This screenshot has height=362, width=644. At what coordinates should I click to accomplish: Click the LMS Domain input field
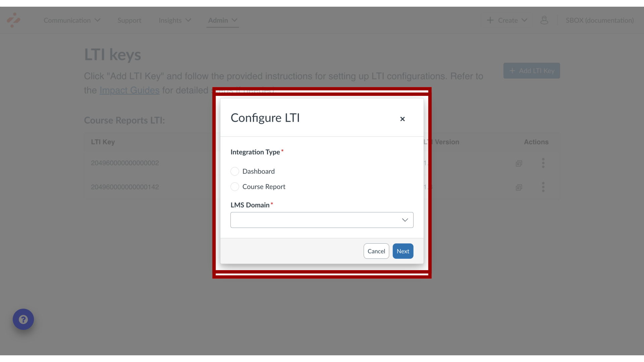(x=322, y=220)
